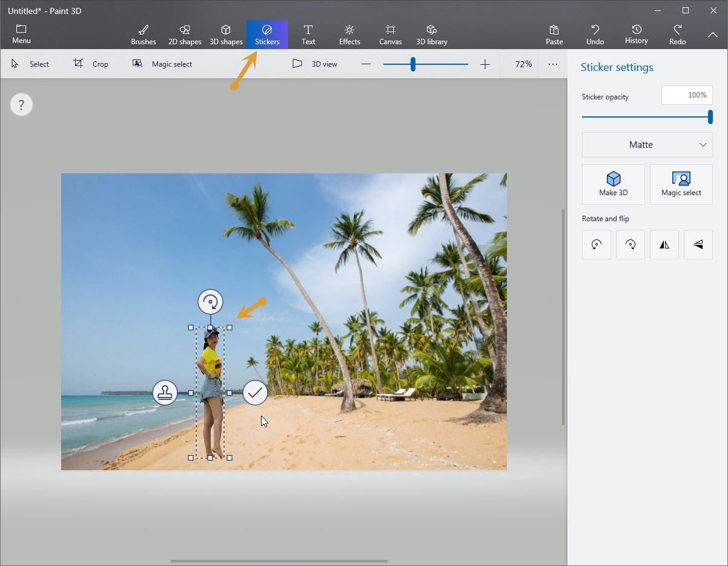Click the zoom slider handle

tap(413, 64)
